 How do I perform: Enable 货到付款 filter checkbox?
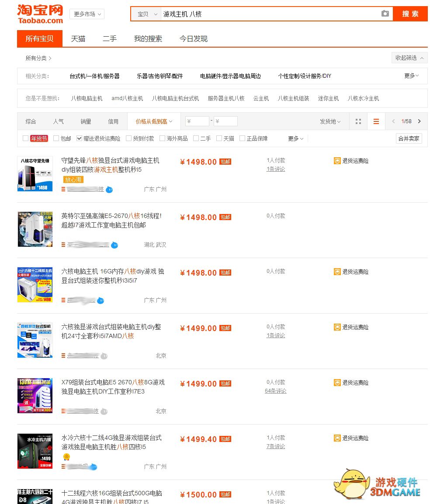pos(128,138)
